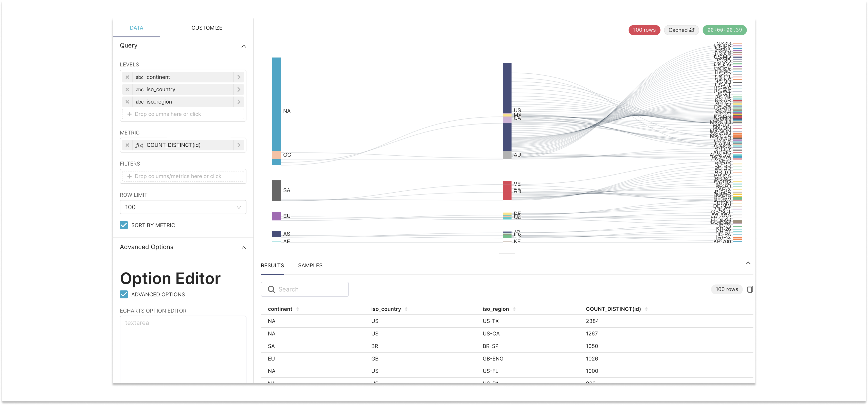Open the Row Limit dropdown

click(183, 207)
